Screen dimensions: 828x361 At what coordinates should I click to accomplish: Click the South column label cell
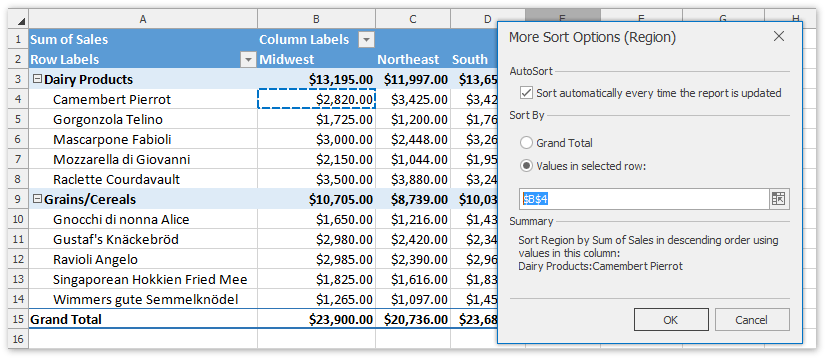474,60
